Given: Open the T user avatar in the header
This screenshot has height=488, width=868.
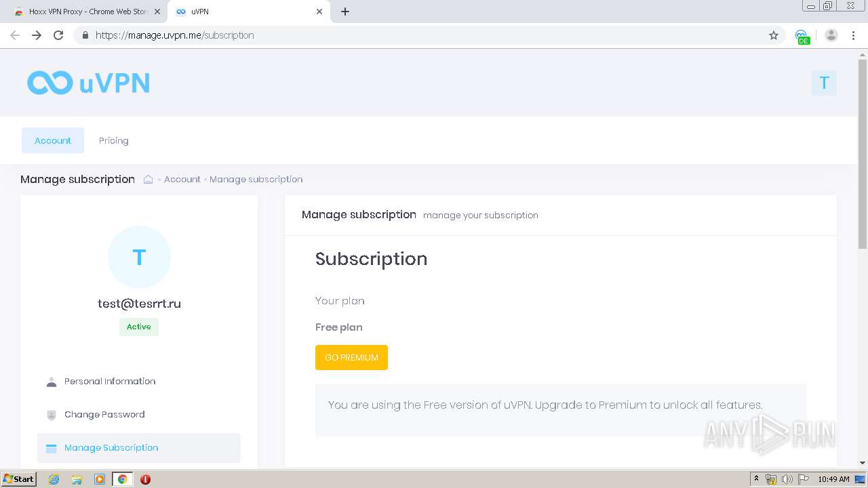Looking at the screenshot, I should [x=824, y=83].
